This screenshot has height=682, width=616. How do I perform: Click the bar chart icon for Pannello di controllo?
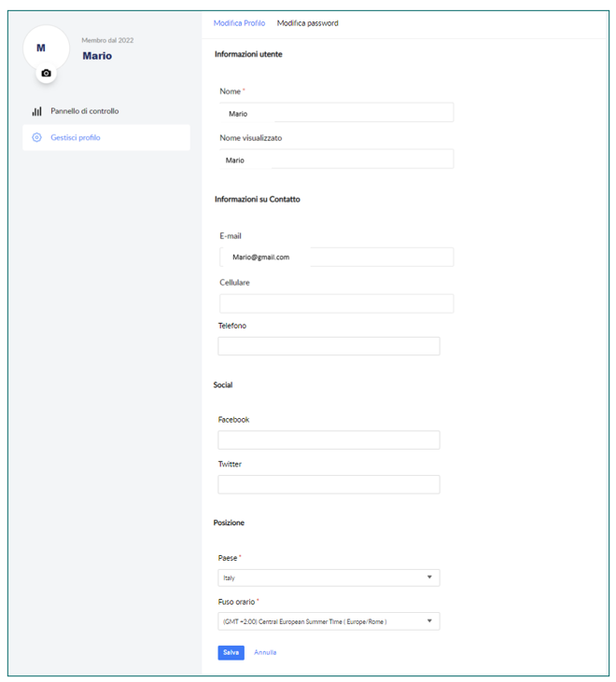pos(37,111)
